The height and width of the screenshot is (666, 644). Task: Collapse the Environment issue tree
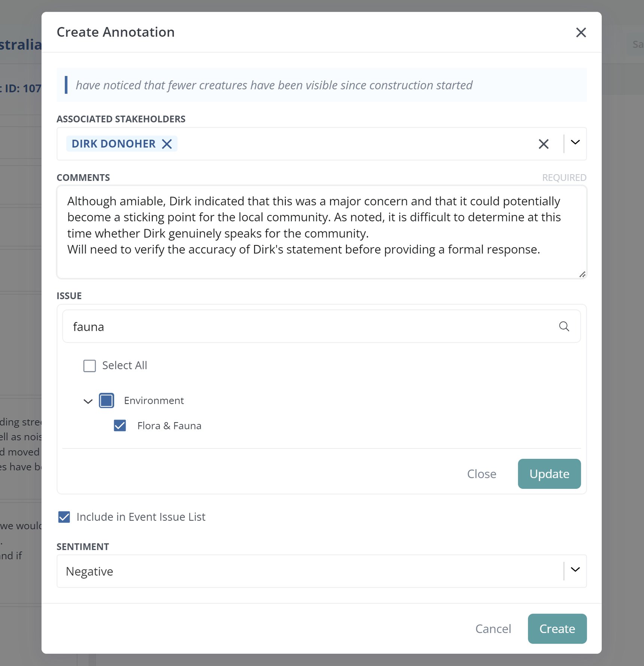pos(88,401)
